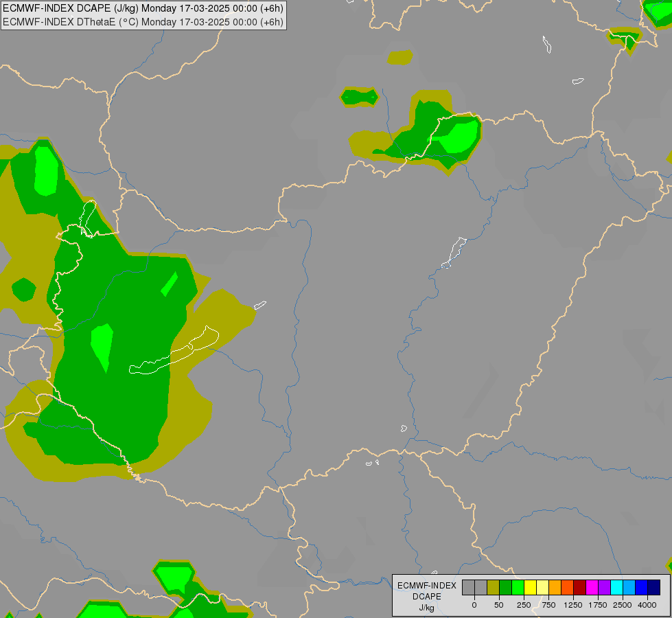
Task: Click the pure blue legend swatch
Action: point(642,588)
